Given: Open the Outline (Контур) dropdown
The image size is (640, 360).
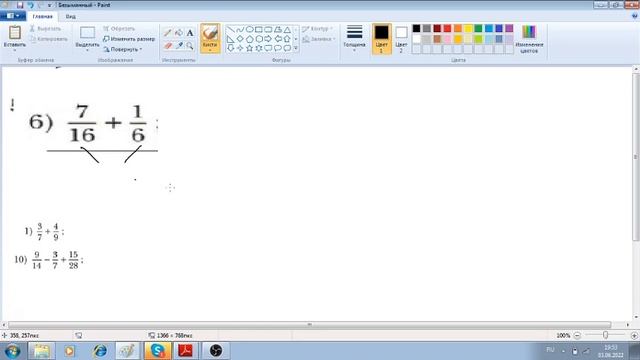Looking at the screenshot, I should [x=318, y=29].
